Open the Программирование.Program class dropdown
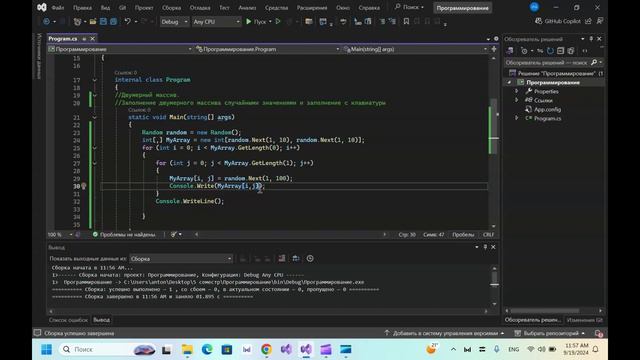 (x=267, y=49)
